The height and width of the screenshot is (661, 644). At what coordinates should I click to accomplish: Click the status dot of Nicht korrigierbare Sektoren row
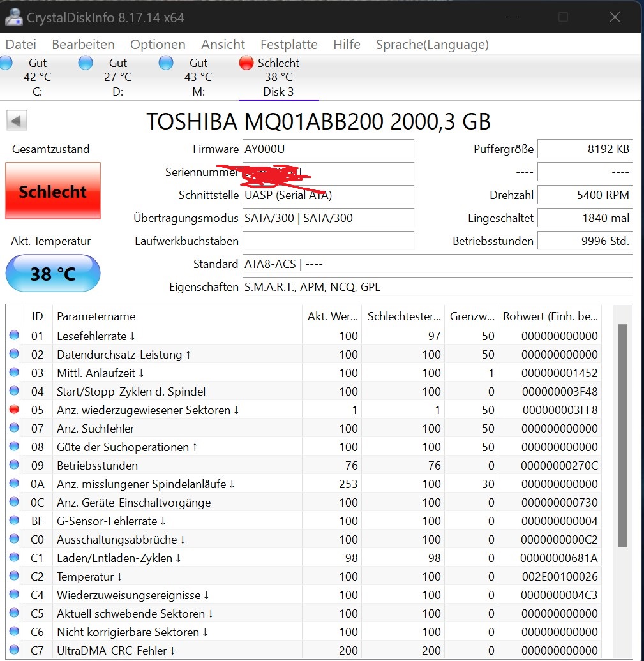[x=14, y=631]
